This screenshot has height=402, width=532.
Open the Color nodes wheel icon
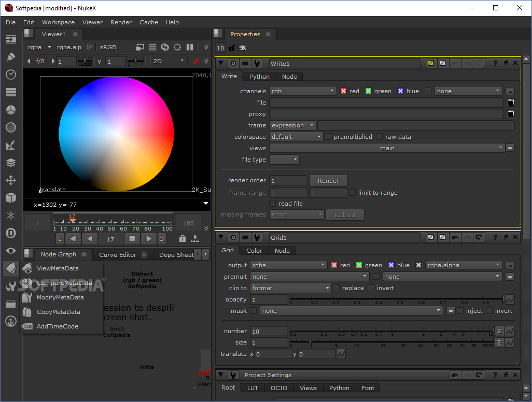[11, 110]
